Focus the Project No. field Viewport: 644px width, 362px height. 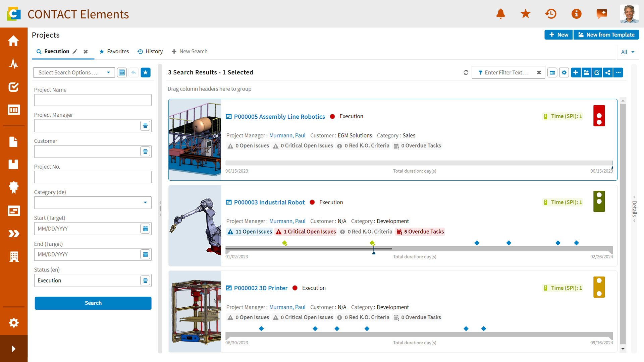click(93, 177)
